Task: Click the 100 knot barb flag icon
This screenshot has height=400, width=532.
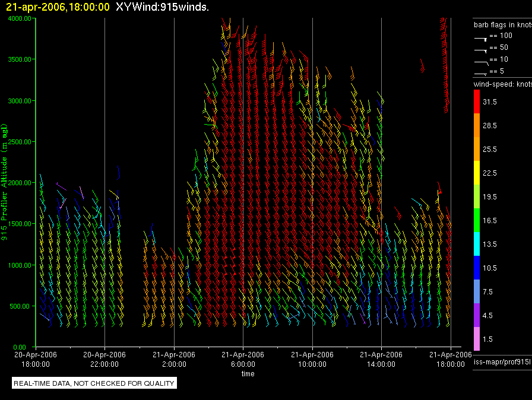Action: click(480, 37)
